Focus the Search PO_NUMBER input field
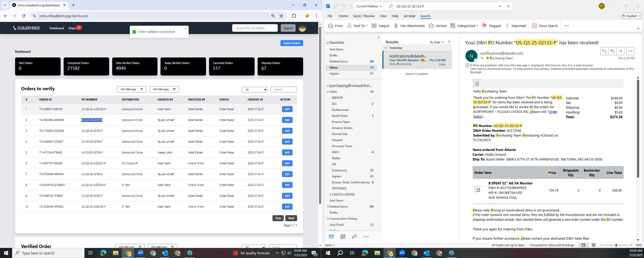Image resolution: width=644 pixels, height=258 pixels. [255, 28]
